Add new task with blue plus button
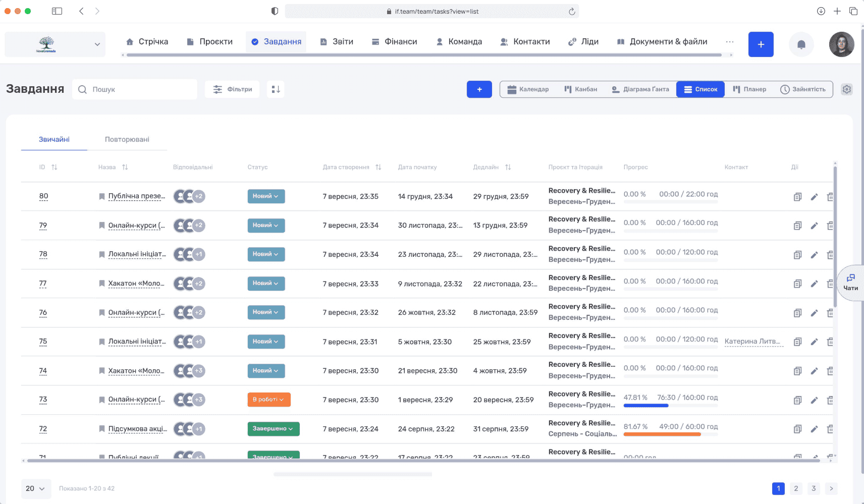The height and width of the screenshot is (504, 864). [479, 89]
